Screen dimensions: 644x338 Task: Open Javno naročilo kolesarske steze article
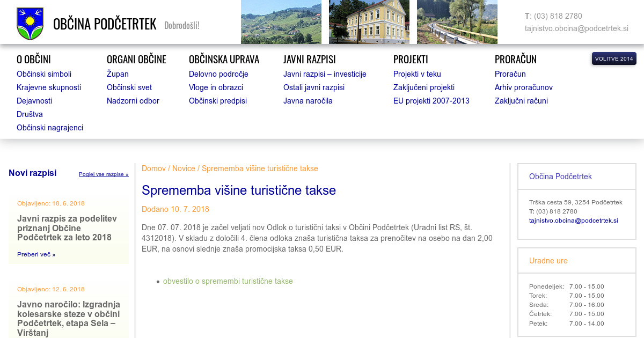tap(69, 319)
